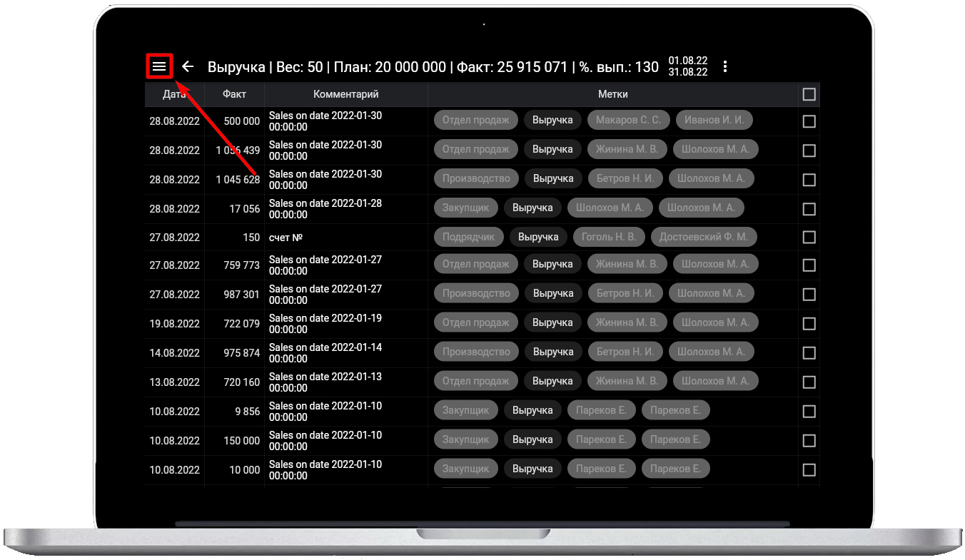
Task: Open the three-dot options menu
Action: [725, 66]
